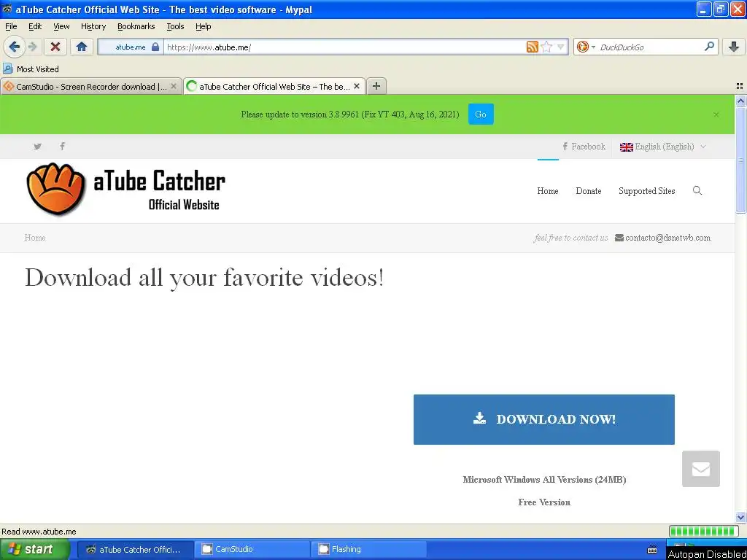Viewport: 747px width, 560px height.
Task: Click the vertical scrollbar thumb
Action: (x=740, y=160)
